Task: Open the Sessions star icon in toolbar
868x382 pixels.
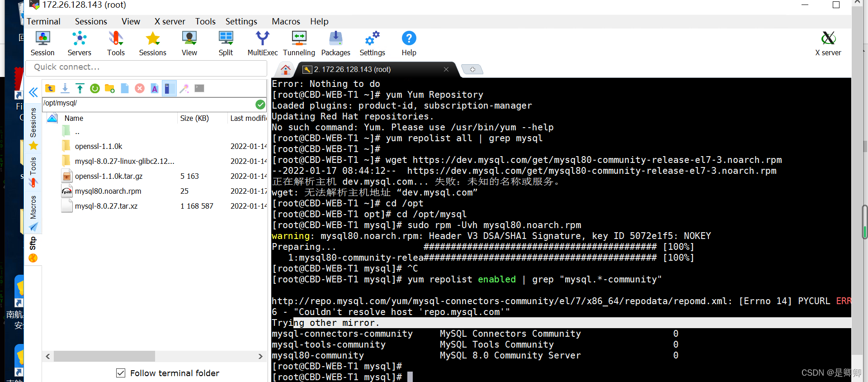Action: 153,44
